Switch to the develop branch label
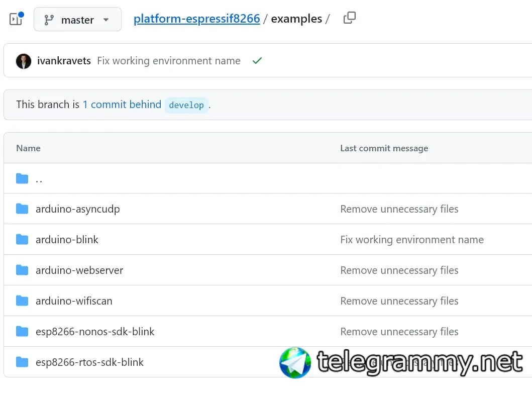Screen dimensions: 532x393 coord(186,105)
